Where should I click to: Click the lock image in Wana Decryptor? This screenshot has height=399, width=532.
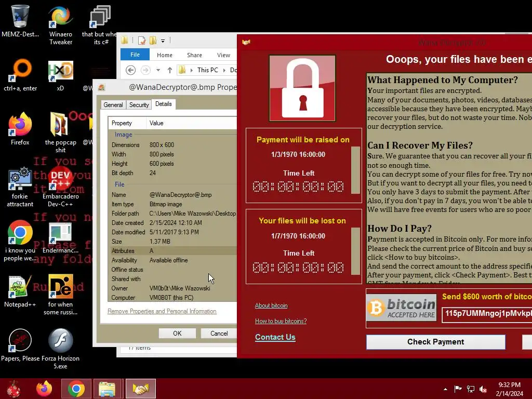302,88
